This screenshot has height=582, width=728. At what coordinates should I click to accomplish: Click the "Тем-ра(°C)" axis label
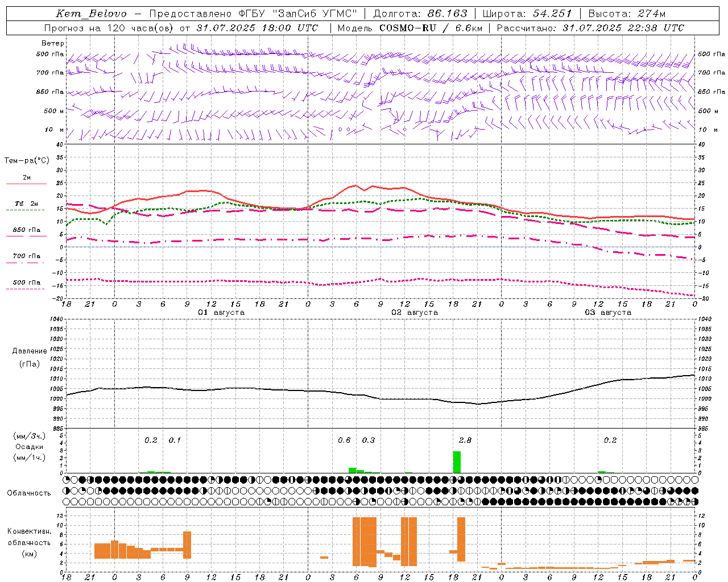tap(27, 160)
